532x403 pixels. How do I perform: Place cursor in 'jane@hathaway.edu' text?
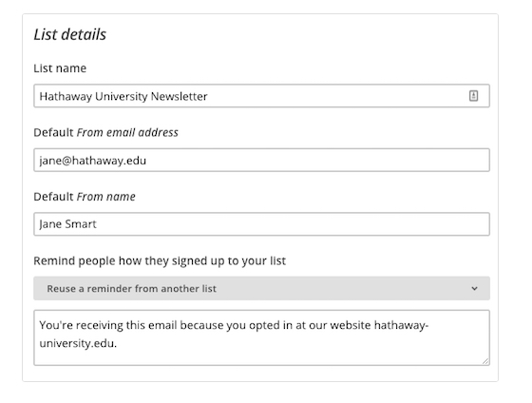tap(93, 161)
